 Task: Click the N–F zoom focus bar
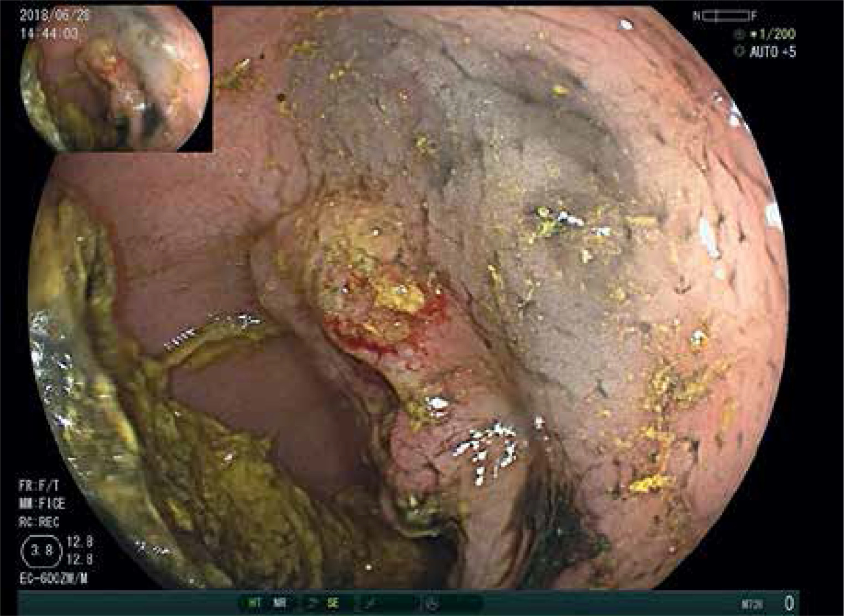click(x=725, y=16)
